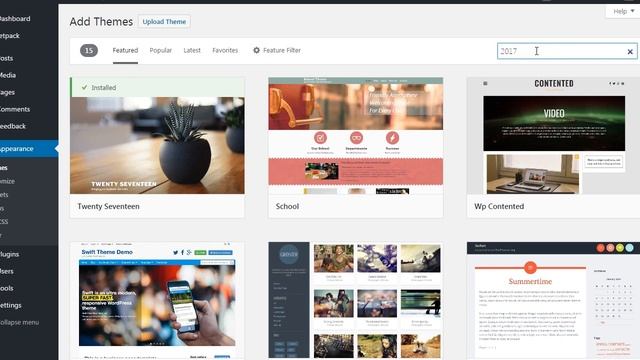640x360 pixels.
Task: Open Posts in the sidebar
Action: click(x=7, y=58)
